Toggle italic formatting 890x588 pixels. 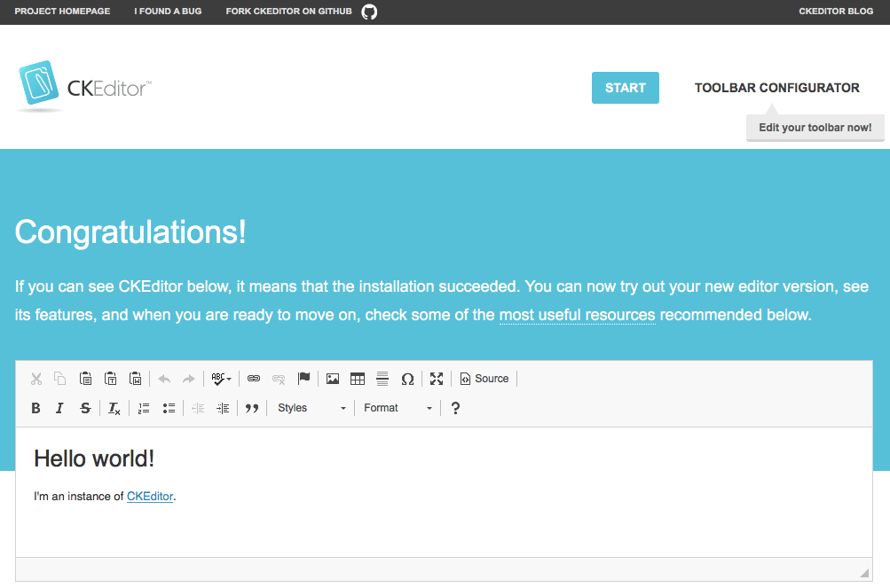pyautogui.click(x=59, y=407)
